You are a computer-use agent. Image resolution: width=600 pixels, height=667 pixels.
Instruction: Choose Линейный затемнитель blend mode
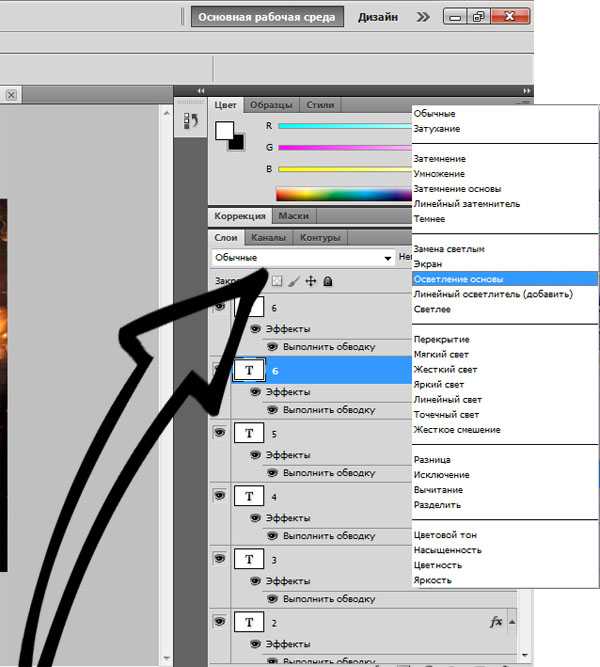[505, 204]
